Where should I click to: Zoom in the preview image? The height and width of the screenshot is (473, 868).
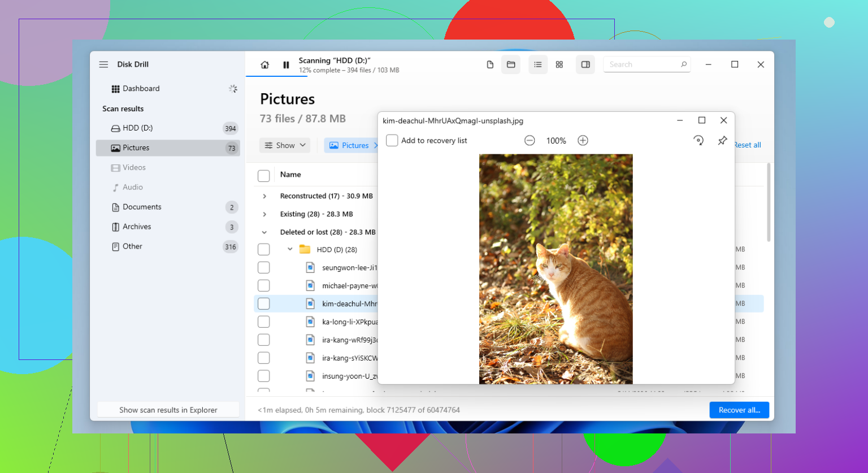click(583, 141)
